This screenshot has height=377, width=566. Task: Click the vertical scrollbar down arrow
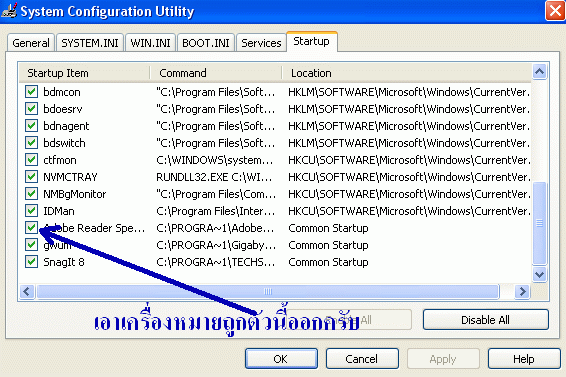pyautogui.click(x=540, y=274)
